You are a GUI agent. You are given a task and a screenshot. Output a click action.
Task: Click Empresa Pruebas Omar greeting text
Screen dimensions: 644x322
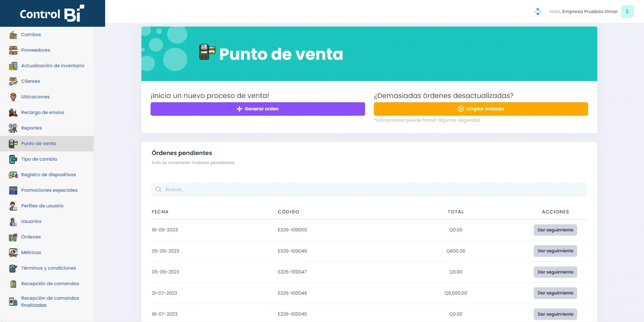(x=590, y=12)
